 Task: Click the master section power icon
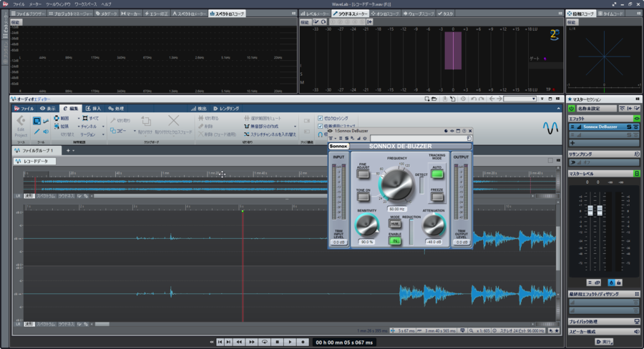(571, 109)
